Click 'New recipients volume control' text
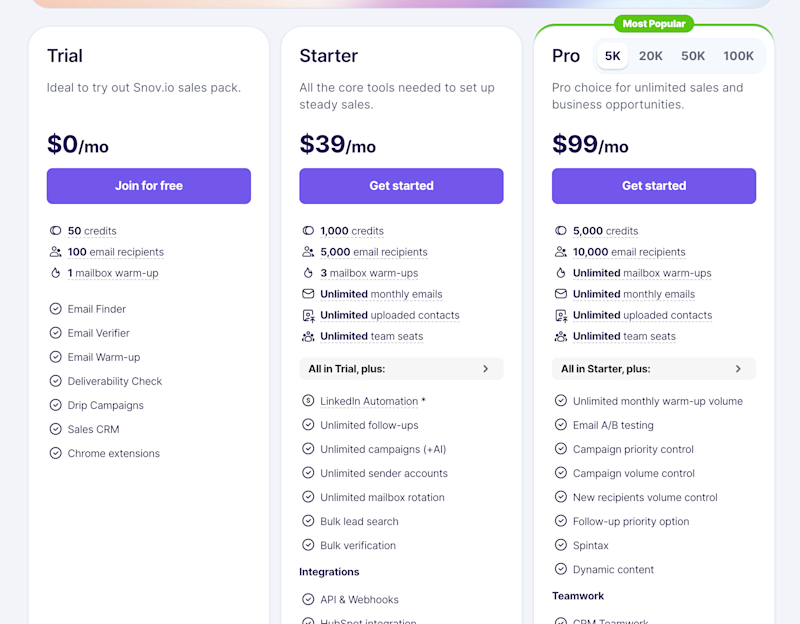 pos(645,497)
